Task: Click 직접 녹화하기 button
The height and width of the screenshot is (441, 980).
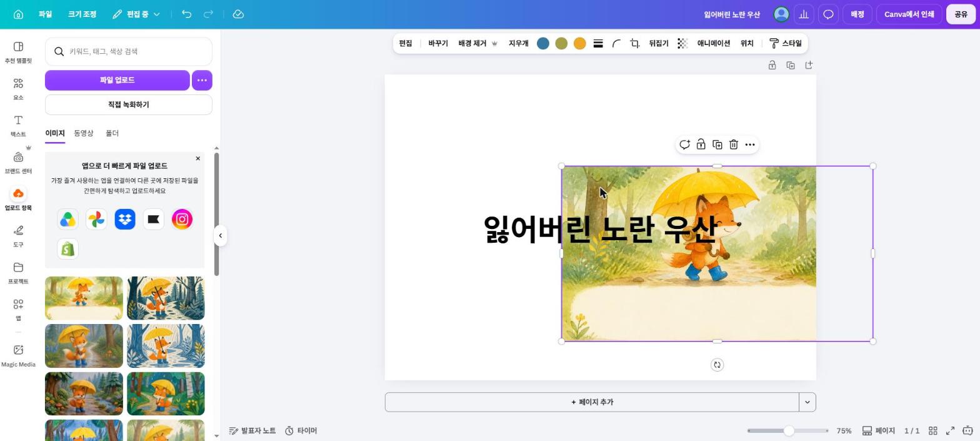Action: point(128,104)
